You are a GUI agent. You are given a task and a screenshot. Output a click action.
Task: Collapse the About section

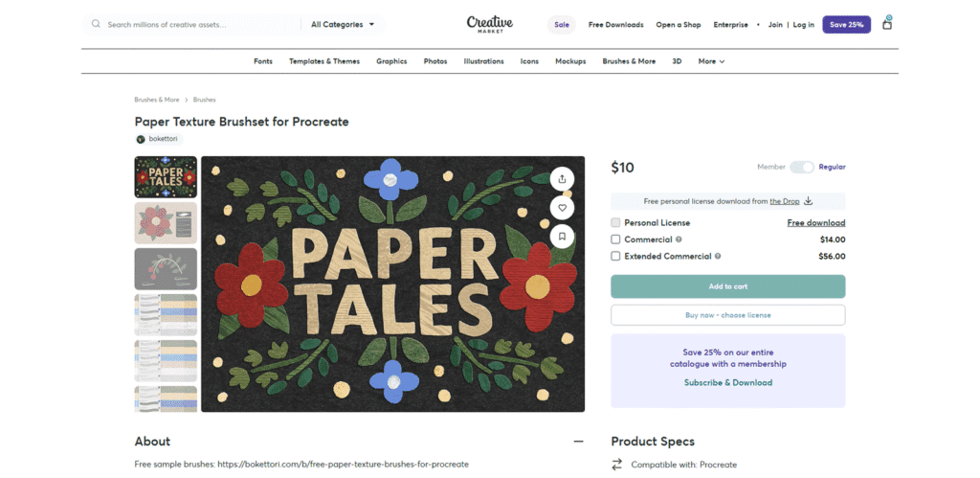coord(578,442)
